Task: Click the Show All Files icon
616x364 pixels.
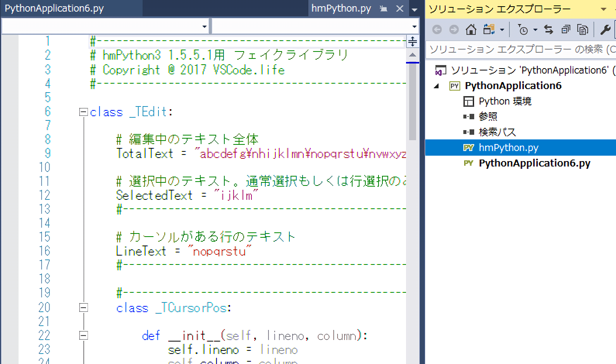Action: tap(583, 29)
